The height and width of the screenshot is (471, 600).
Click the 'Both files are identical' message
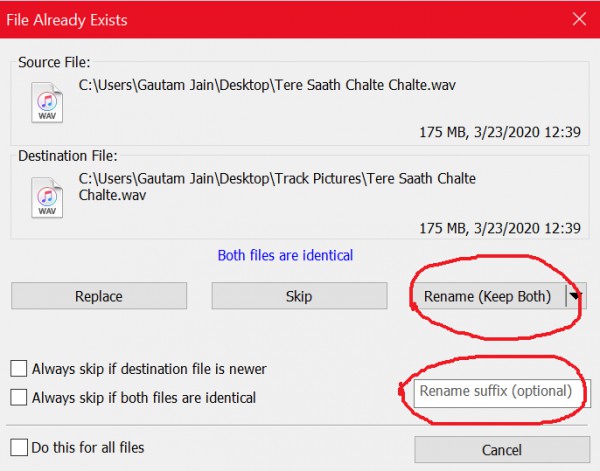click(x=285, y=255)
